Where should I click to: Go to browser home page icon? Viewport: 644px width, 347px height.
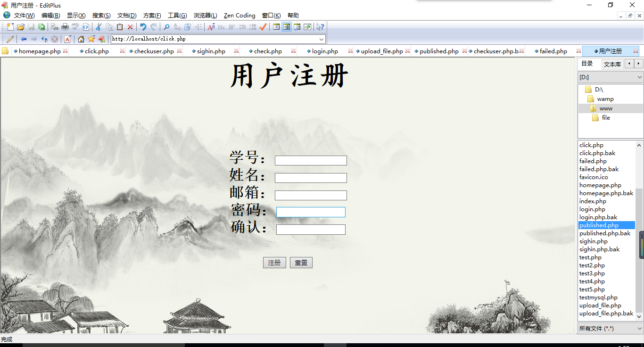[81, 39]
